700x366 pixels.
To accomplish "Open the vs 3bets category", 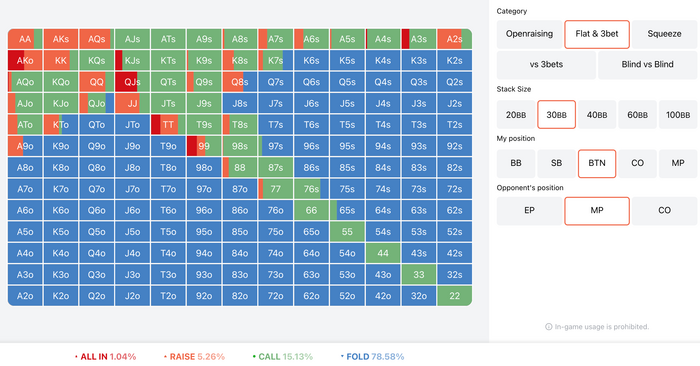I will click(546, 64).
